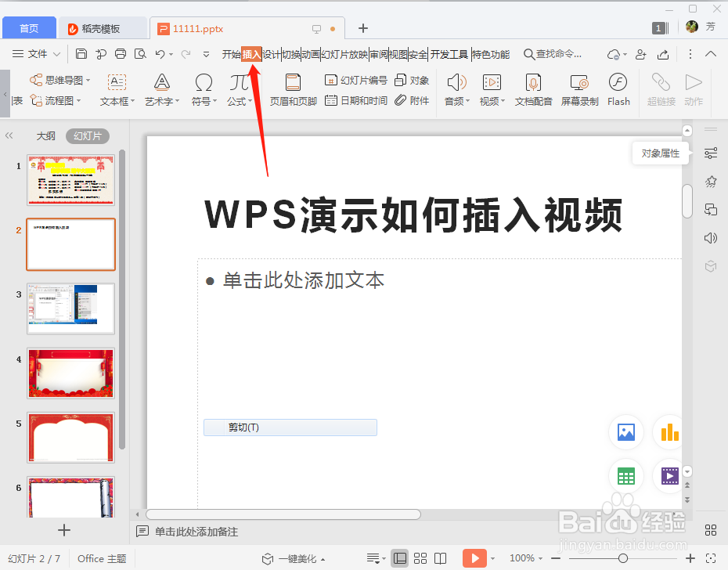Insert Flash content
This screenshot has height=570, width=728.
coord(618,90)
